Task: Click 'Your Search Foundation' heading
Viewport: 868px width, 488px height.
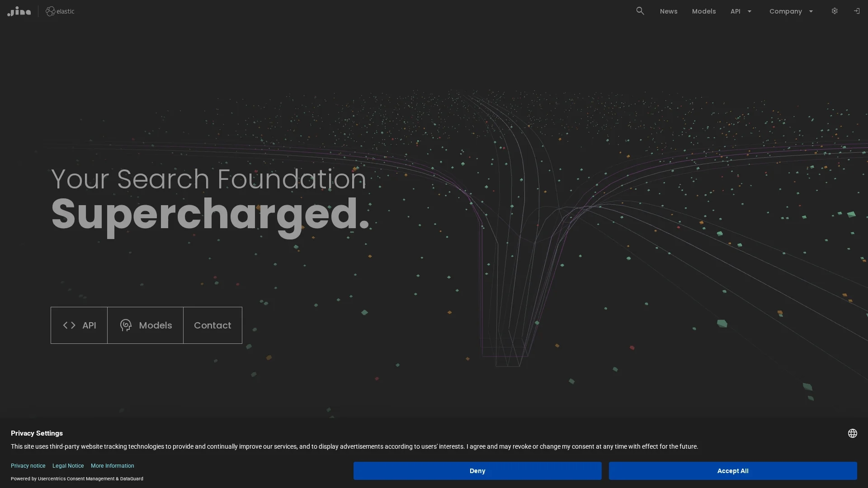Action: click(x=208, y=179)
